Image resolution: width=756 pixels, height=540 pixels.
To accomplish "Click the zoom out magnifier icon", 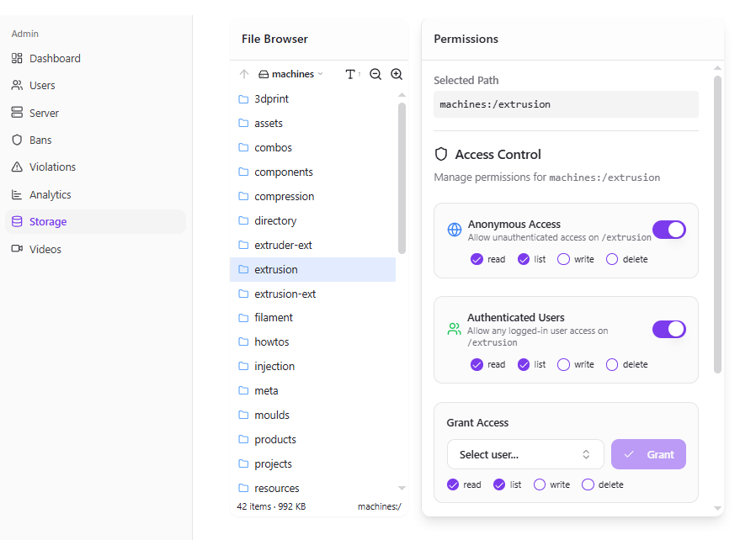I will (x=375, y=74).
